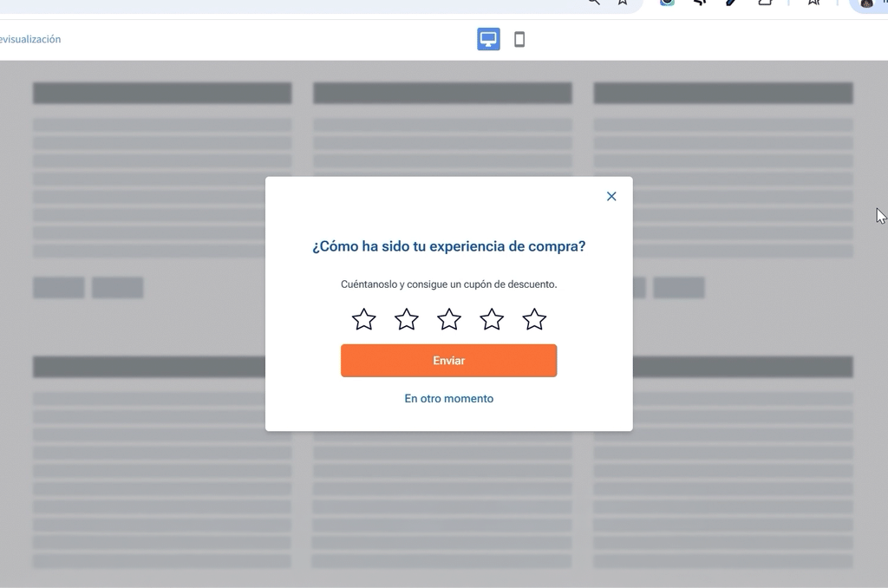This screenshot has height=588, width=888.
Task: Switch to mobile device preview
Action: pos(519,39)
